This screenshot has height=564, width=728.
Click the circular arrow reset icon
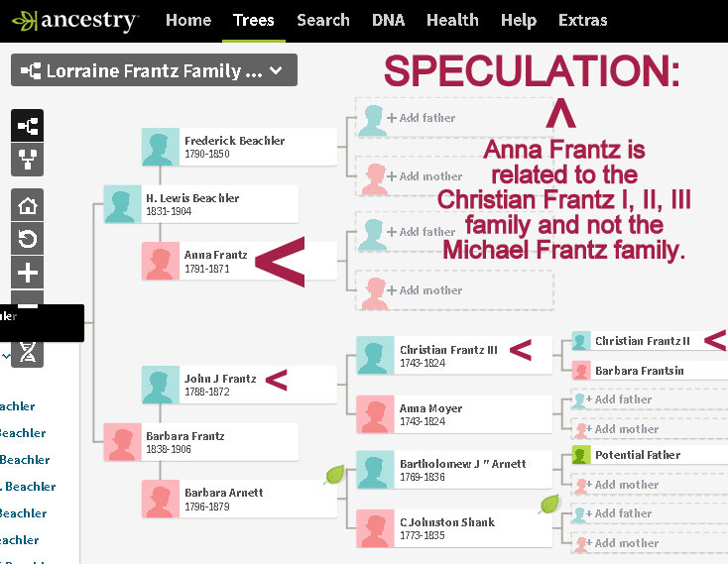pos(28,239)
